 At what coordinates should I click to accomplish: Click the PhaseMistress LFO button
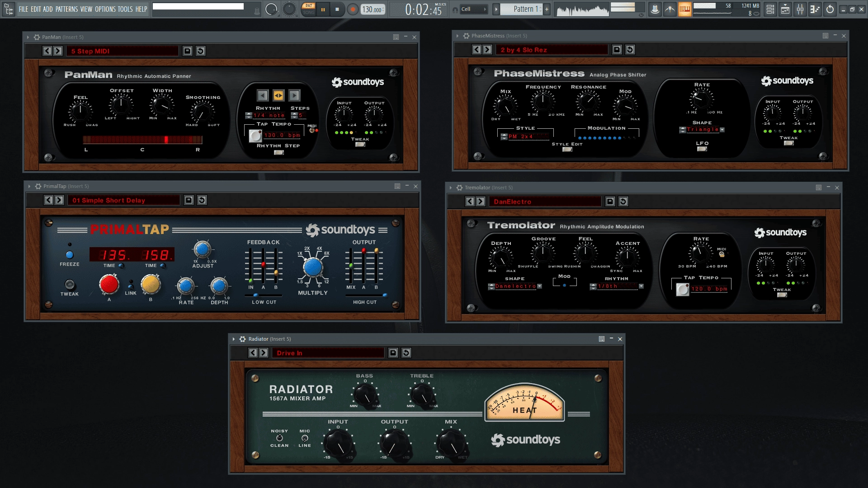(x=702, y=149)
